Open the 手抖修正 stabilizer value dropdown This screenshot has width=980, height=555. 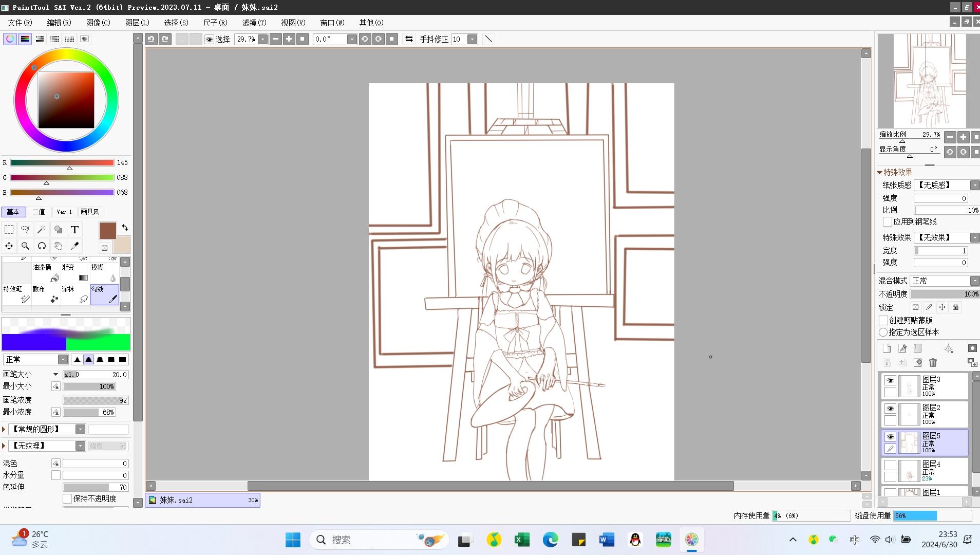pyautogui.click(x=472, y=39)
